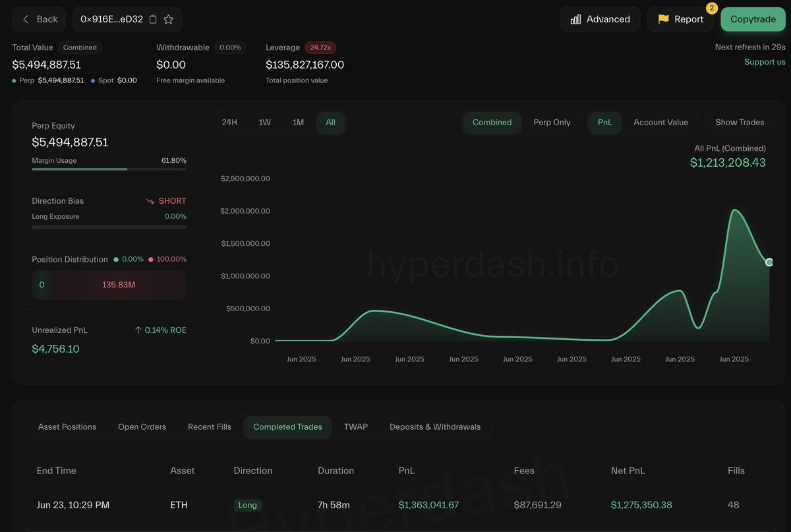Toggle chart to Account Value mode
Screen dimensions: 791x532
click(x=660, y=122)
